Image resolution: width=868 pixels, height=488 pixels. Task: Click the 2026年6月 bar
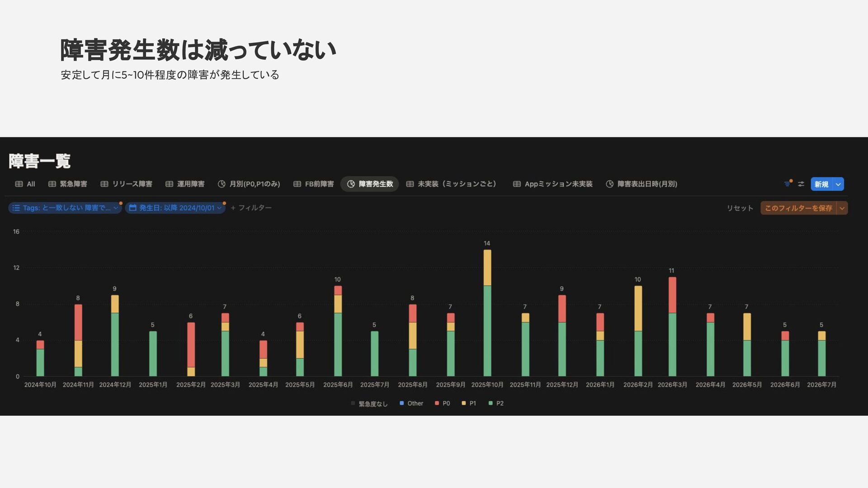click(x=785, y=354)
